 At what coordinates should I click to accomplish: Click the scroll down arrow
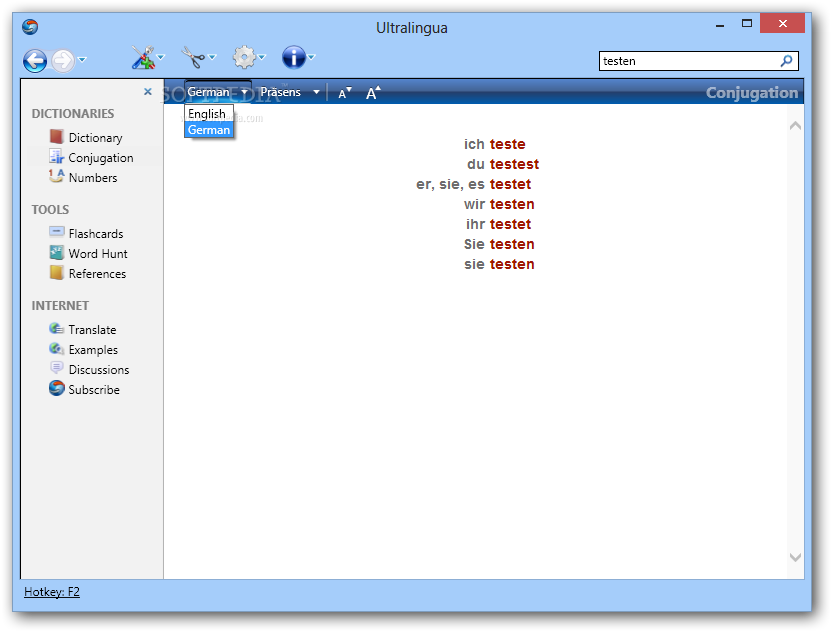795,557
